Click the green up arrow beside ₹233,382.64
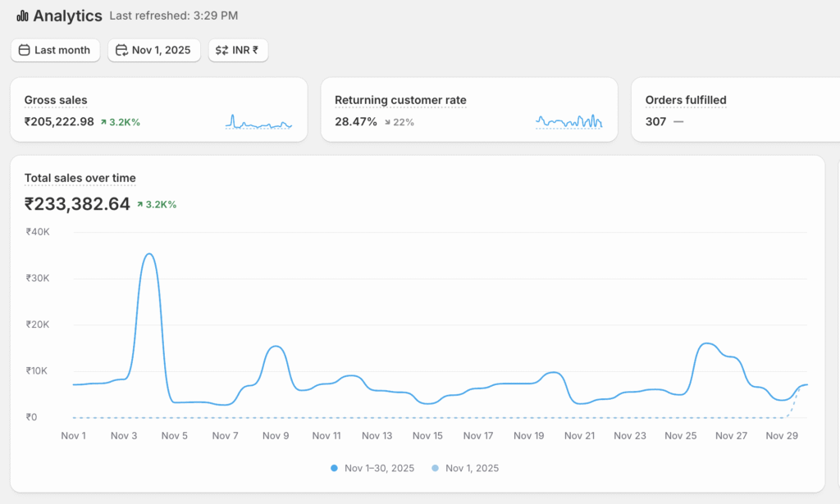Screen dimensions: 840x504 [140, 204]
